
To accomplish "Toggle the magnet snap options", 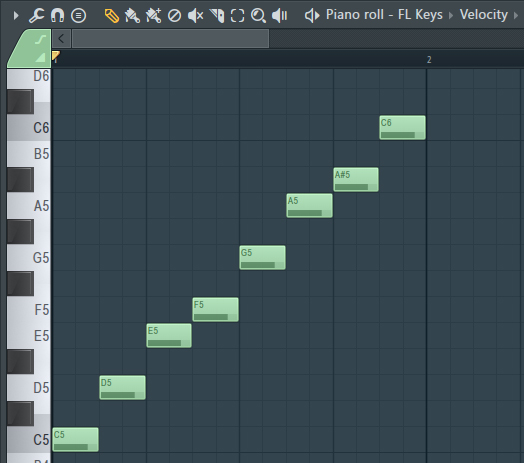I will 57,15.
